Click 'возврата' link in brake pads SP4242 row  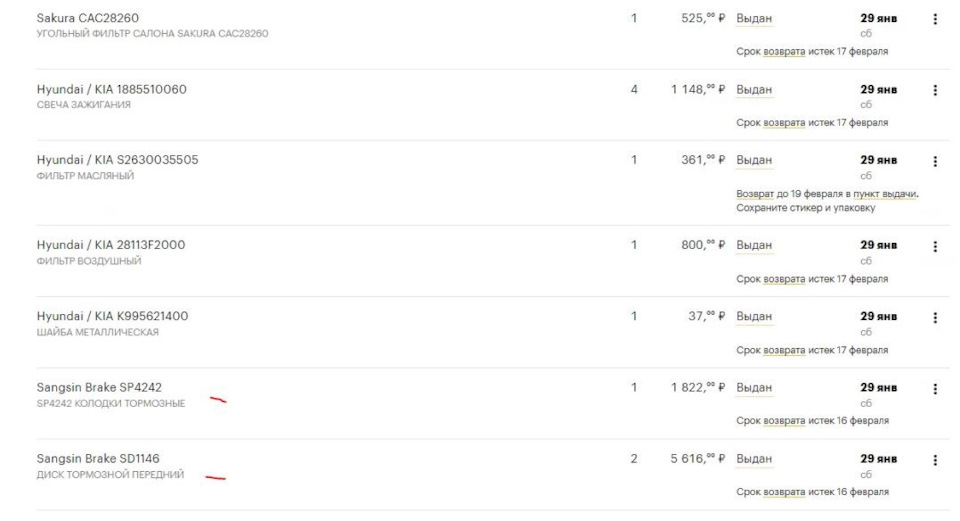[784, 421]
